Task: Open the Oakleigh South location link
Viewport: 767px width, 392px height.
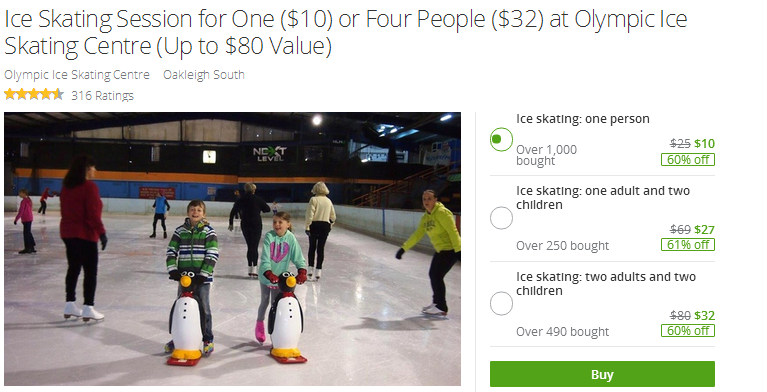Action: point(203,75)
